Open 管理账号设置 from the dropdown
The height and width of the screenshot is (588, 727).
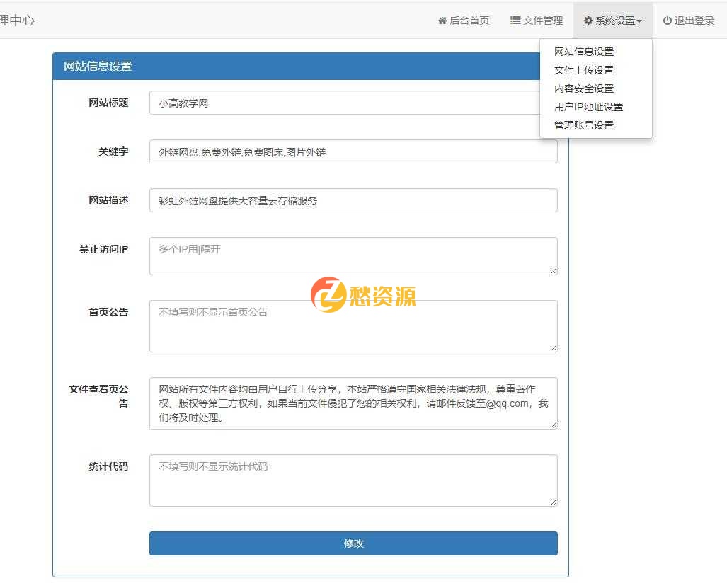pos(583,125)
